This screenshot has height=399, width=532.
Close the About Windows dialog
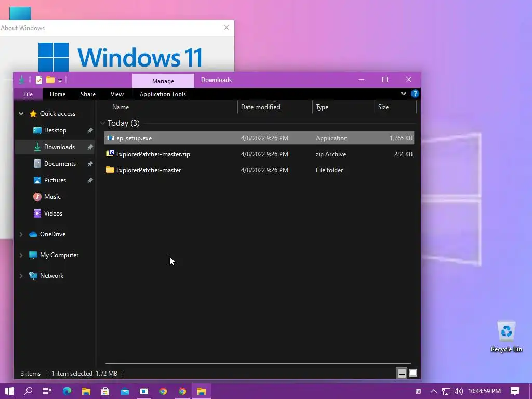[x=227, y=28]
